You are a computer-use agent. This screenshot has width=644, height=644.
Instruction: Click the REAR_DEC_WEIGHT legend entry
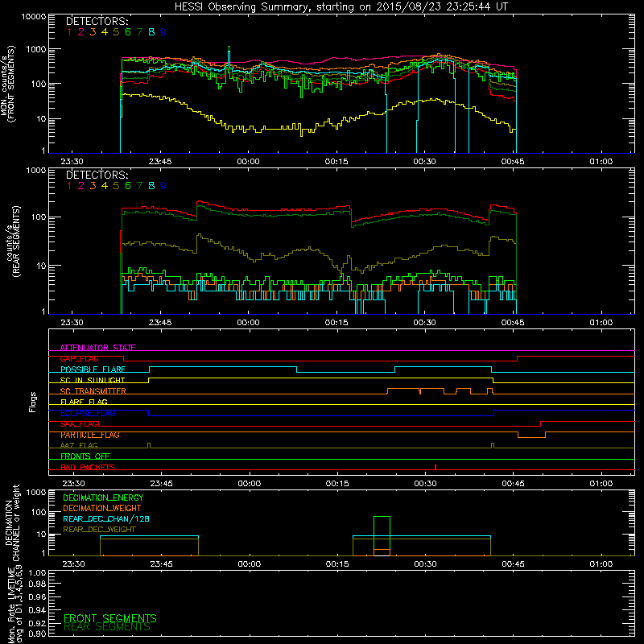[x=99, y=530]
